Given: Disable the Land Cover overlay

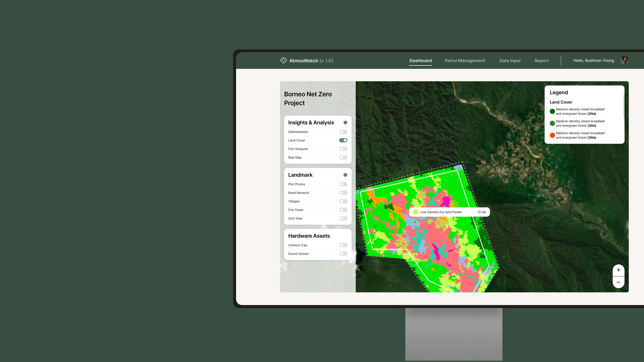Looking at the screenshot, I should point(343,140).
